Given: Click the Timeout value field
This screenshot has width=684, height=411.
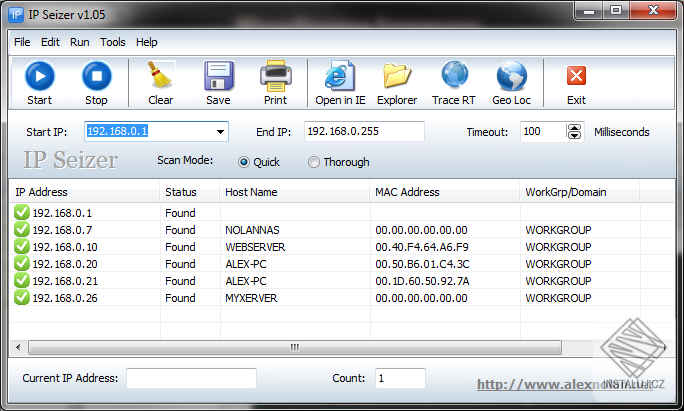Looking at the screenshot, I should (x=543, y=131).
